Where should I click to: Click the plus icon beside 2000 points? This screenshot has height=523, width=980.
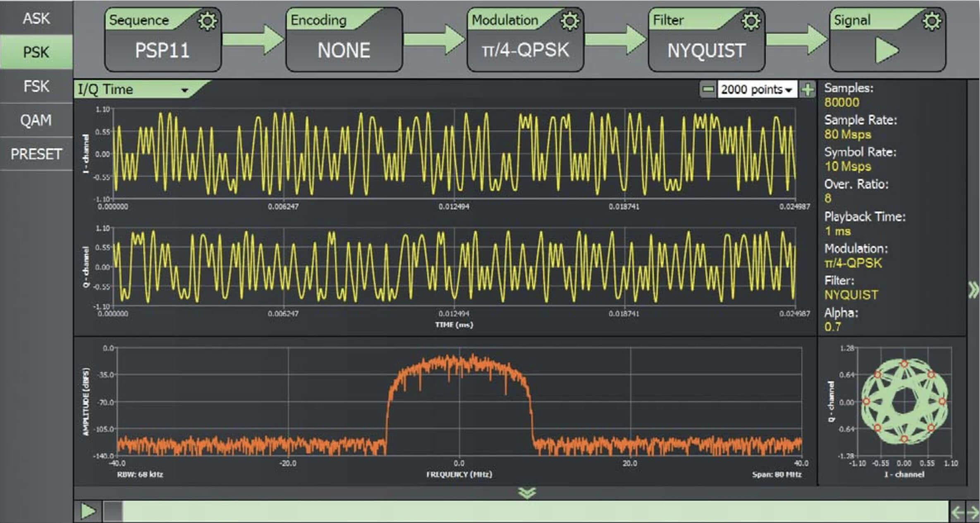tap(807, 89)
